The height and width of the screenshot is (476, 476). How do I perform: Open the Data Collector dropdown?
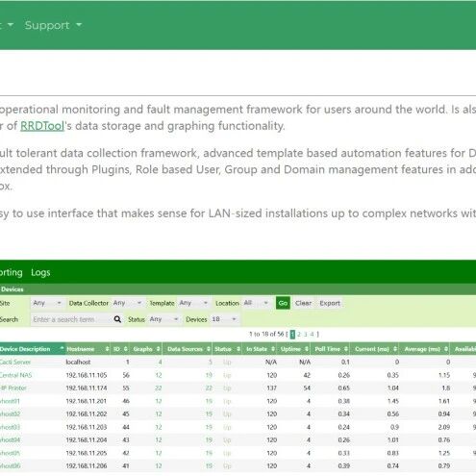point(127,303)
